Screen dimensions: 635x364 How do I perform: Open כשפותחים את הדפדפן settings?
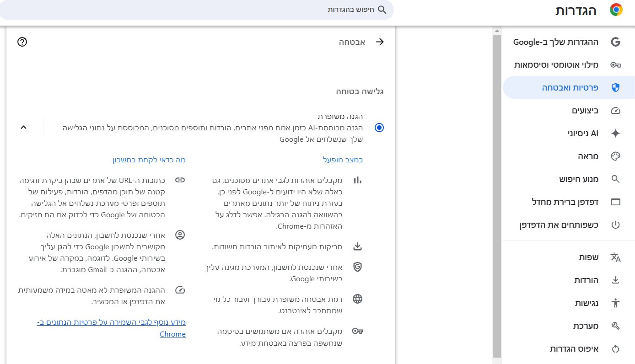pyautogui.click(x=569, y=225)
